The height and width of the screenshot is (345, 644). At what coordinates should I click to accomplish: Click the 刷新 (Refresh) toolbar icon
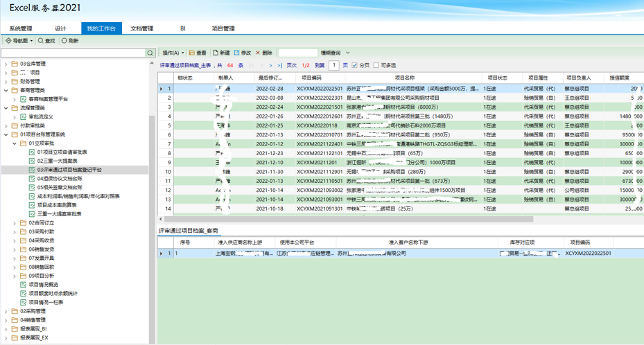point(64,41)
